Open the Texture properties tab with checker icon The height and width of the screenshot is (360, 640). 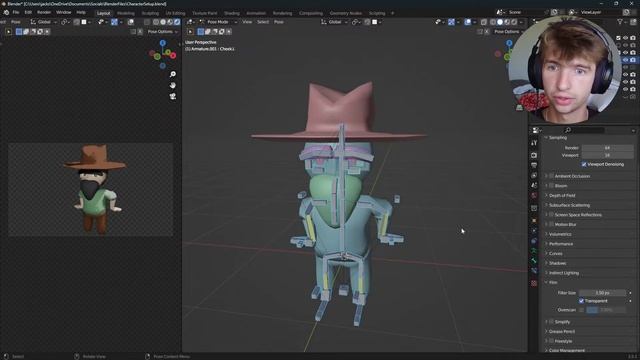pos(534,283)
